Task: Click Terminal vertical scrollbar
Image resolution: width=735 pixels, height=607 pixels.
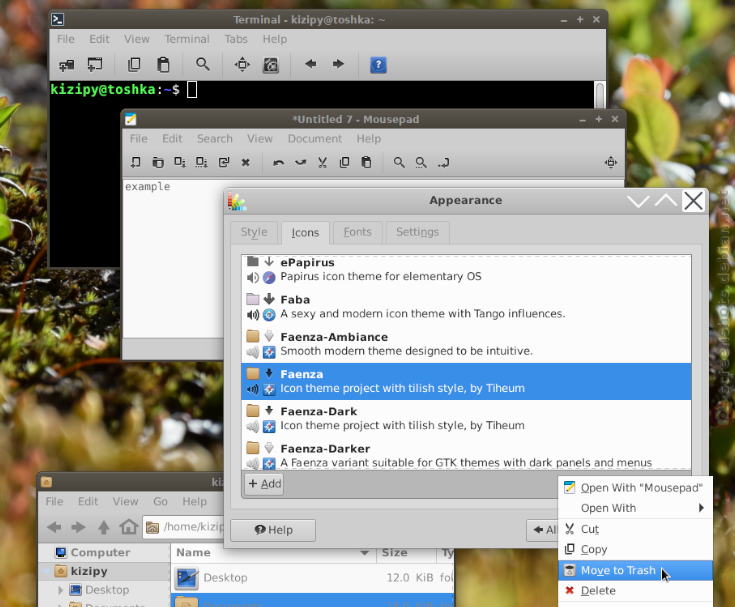Action: click(x=600, y=95)
